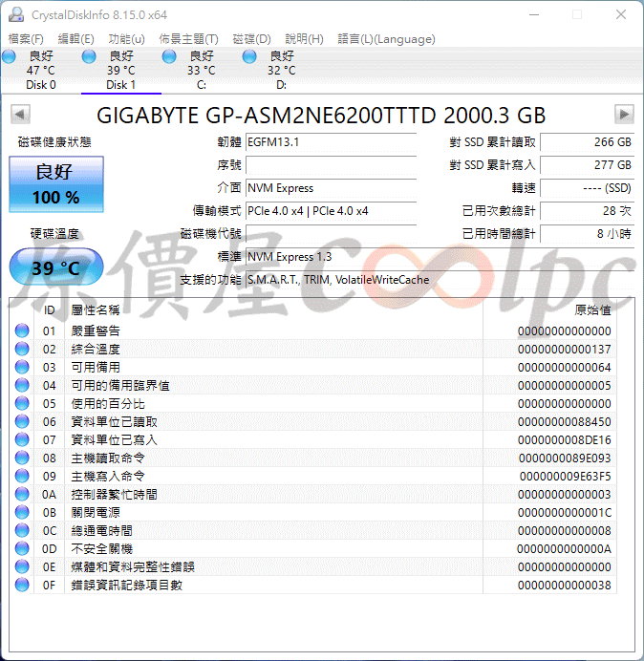Click the 韌體 firmware field EGFM13.1
The height and width of the screenshot is (661, 644).
tap(331, 142)
